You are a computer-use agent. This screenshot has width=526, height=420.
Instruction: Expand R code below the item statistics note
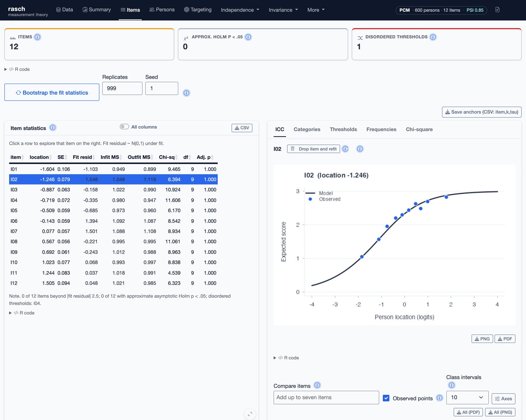pos(22,313)
